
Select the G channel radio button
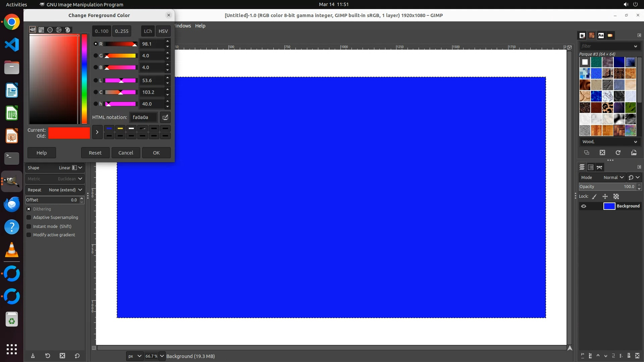96,56
